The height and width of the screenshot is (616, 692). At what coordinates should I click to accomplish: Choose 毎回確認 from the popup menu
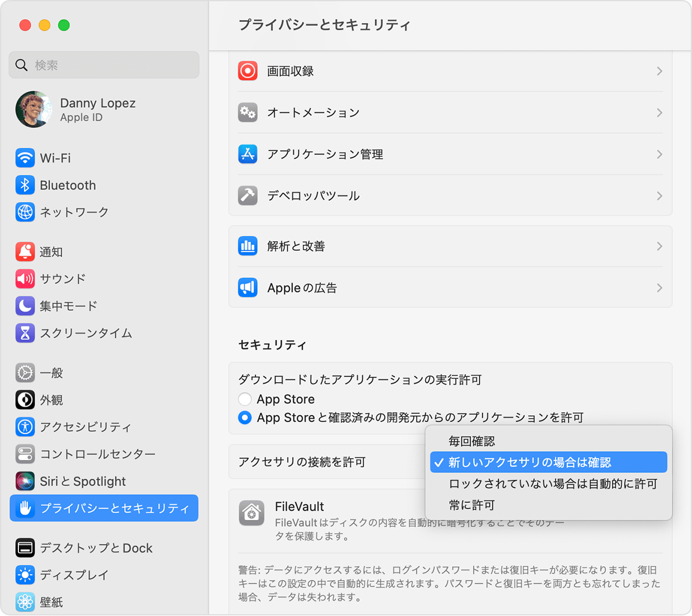click(548, 441)
